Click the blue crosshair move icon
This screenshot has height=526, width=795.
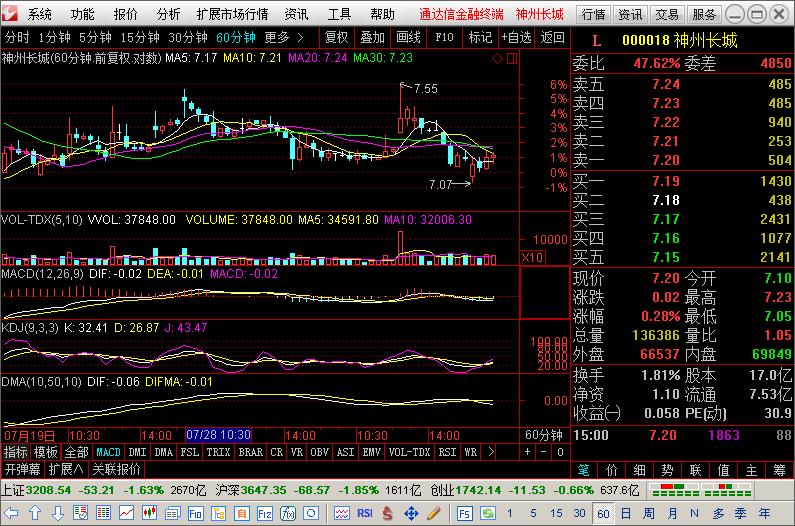pos(410,513)
